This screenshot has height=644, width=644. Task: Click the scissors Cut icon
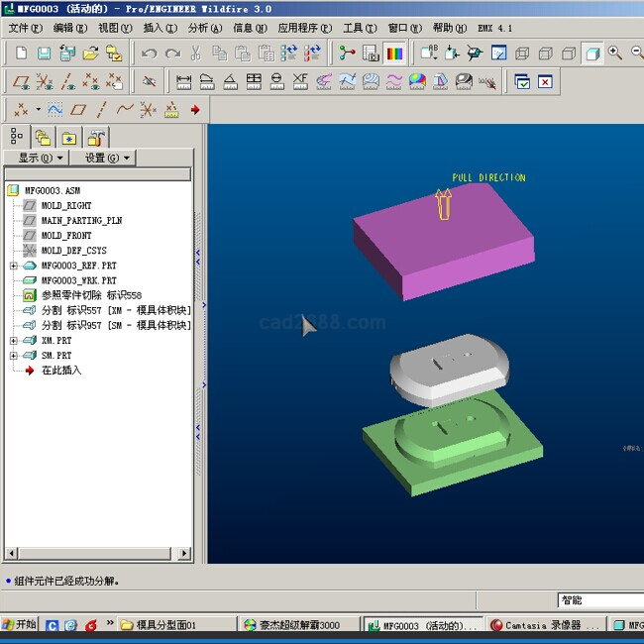coord(196,53)
